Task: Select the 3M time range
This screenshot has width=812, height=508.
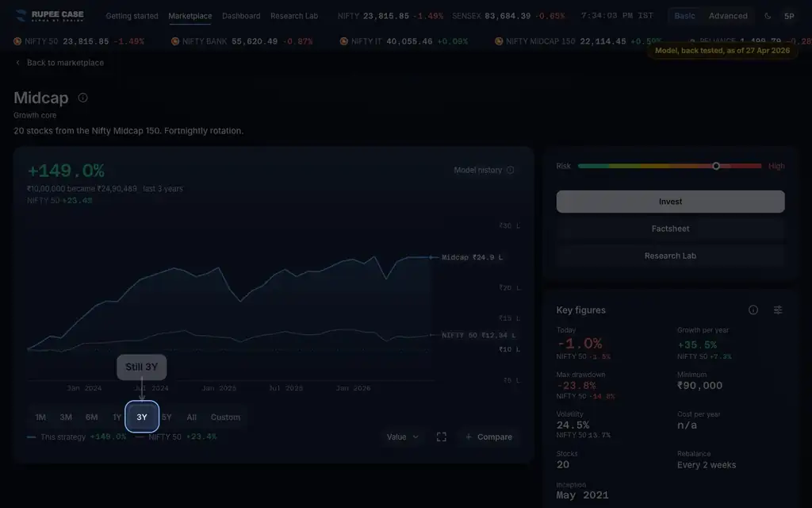Action: [x=66, y=418]
